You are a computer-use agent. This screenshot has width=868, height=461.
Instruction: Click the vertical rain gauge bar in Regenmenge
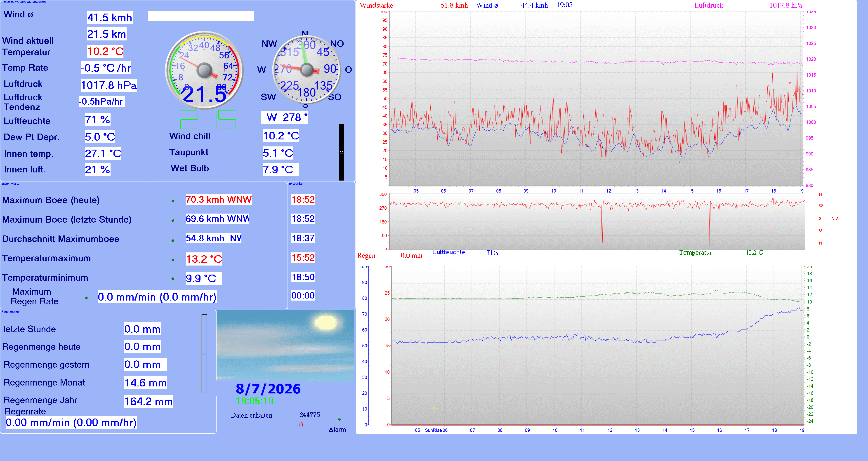click(x=204, y=353)
